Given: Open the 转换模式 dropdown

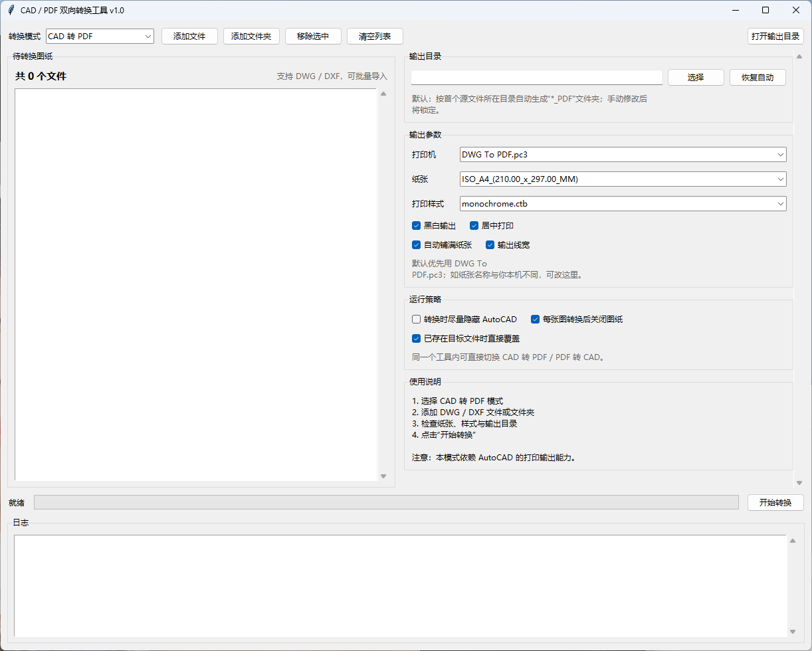Looking at the screenshot, I should pyautogui.click(x=100, y=37).
